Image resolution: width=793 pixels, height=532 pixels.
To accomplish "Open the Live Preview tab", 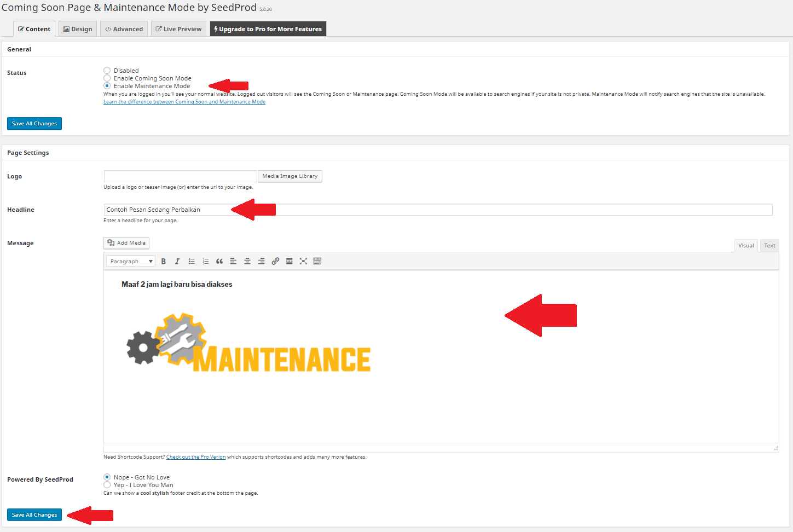I will (178, 28).
